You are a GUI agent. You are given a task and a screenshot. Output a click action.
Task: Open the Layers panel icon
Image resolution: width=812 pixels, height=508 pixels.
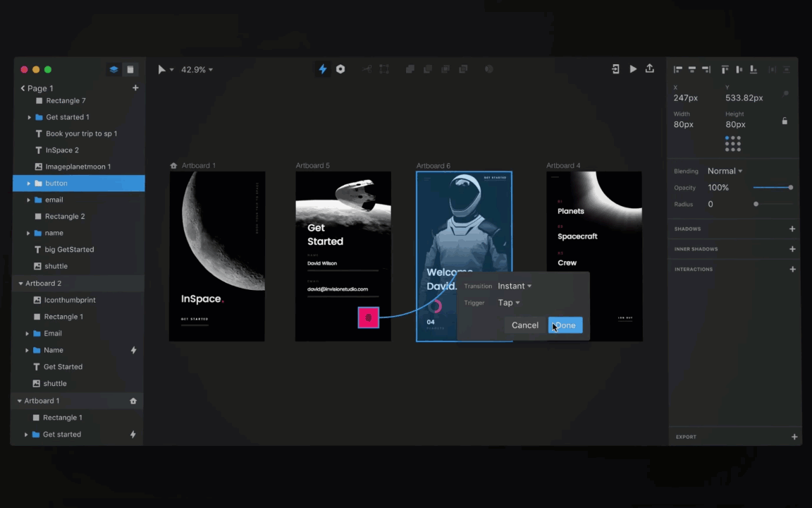point(113,69)
